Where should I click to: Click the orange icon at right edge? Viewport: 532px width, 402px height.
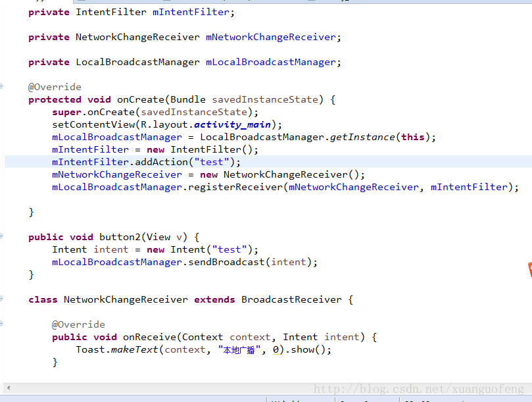(x=529, y=270)
